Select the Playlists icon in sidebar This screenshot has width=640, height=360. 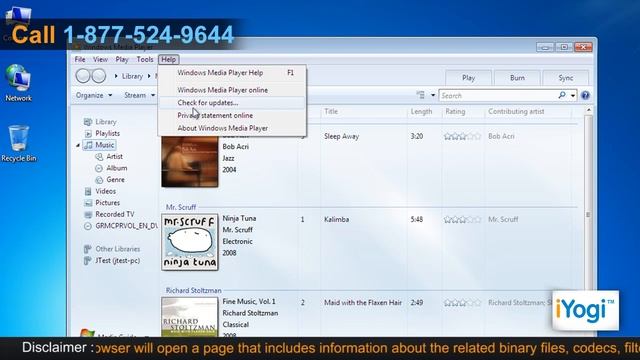coord(88,133)
